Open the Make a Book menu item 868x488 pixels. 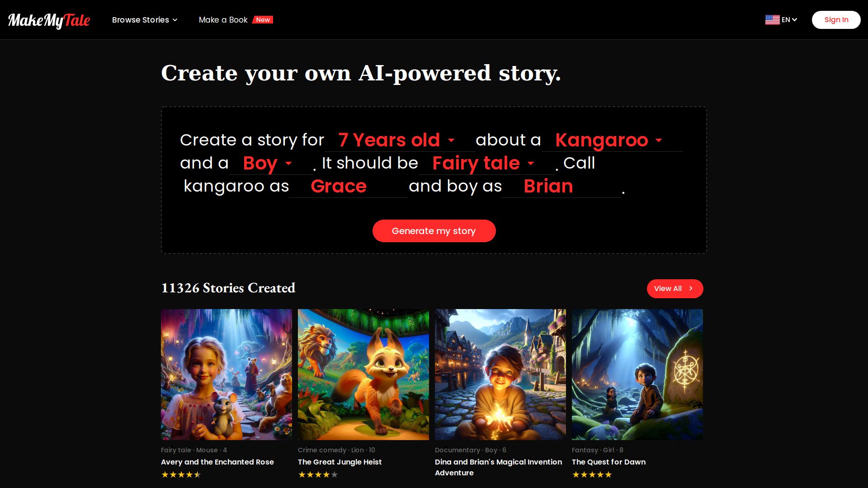223,20
